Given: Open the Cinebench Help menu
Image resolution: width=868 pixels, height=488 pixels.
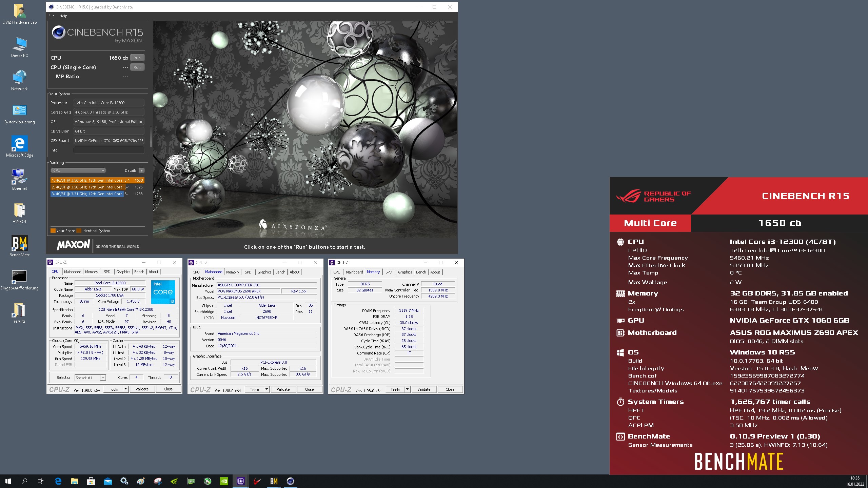Looking at the screenshot, I should pos(63,16).
